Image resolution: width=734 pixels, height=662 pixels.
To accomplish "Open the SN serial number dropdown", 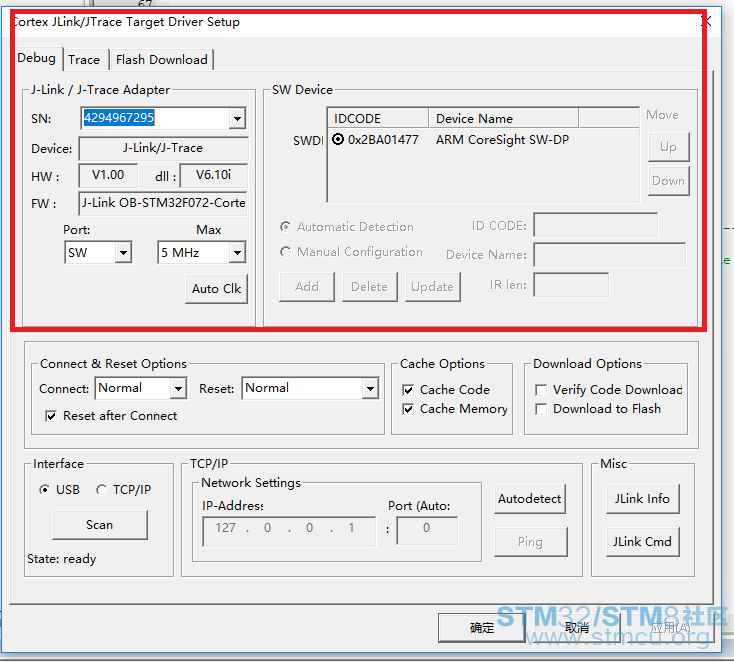I will (237, 118).
